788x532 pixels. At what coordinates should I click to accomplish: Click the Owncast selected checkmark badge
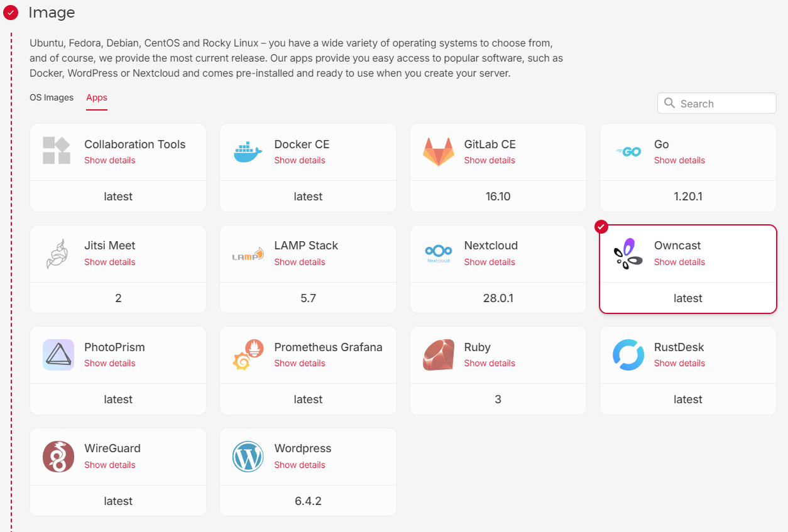coord(601,226)
